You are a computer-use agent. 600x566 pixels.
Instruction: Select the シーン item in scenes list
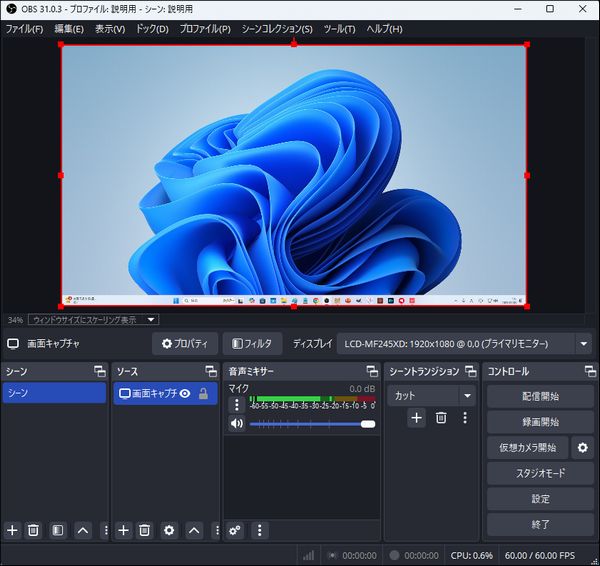(54, 393)
